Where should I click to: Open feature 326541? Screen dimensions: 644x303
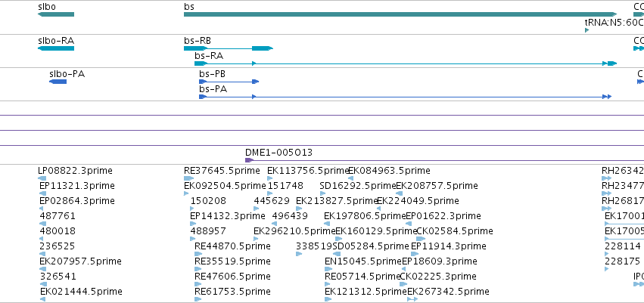pyautogui.click(x=58, y=277)
